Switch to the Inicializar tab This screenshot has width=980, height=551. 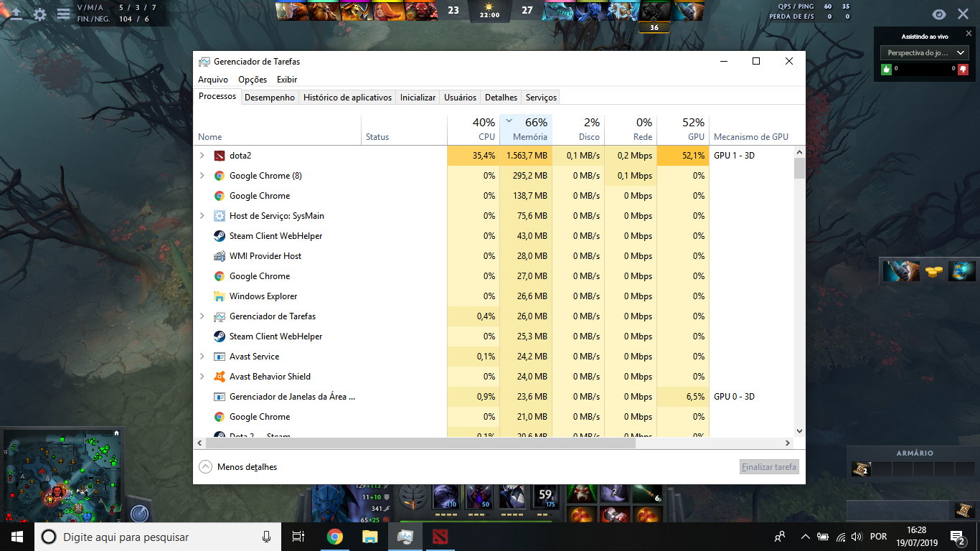418,98
